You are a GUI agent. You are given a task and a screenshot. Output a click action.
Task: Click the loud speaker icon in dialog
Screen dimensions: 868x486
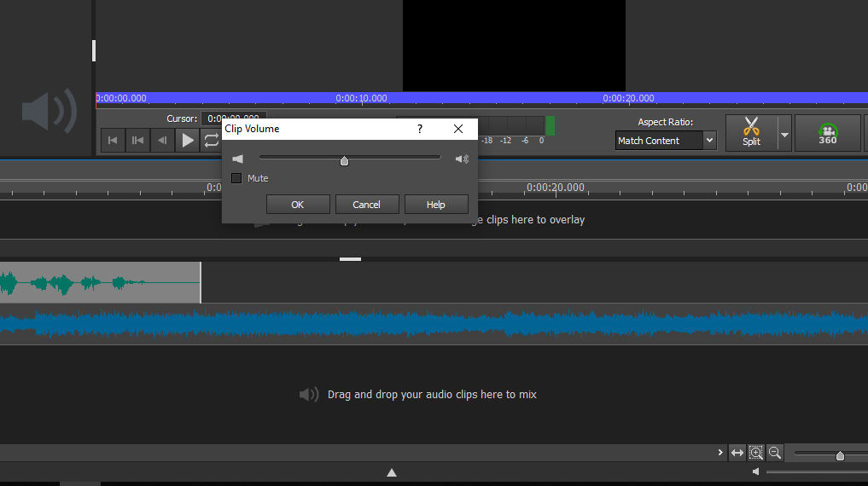click(462, 159)
